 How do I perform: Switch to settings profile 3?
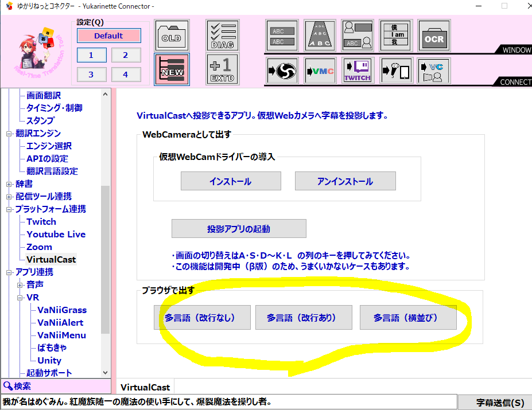[x=92, y=75]
